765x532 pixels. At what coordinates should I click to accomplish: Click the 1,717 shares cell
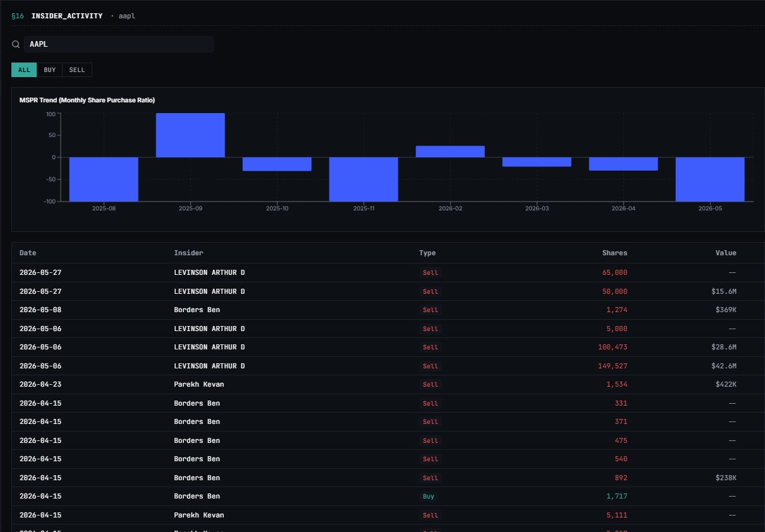coord(617,497)
